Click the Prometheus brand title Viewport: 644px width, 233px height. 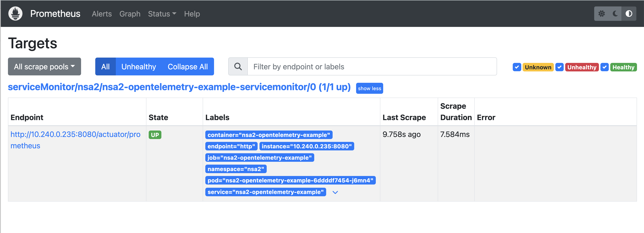pyautogui.click(x=55, y=13)
